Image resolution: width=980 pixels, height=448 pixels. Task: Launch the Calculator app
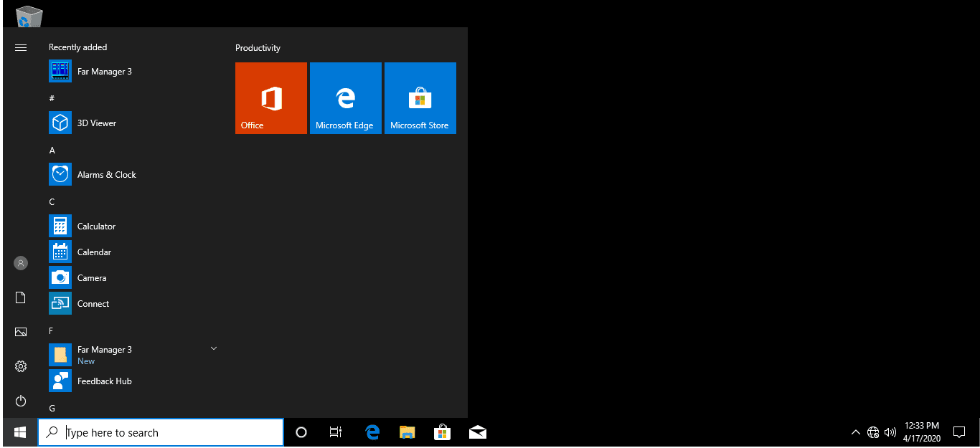coord(133,227)
